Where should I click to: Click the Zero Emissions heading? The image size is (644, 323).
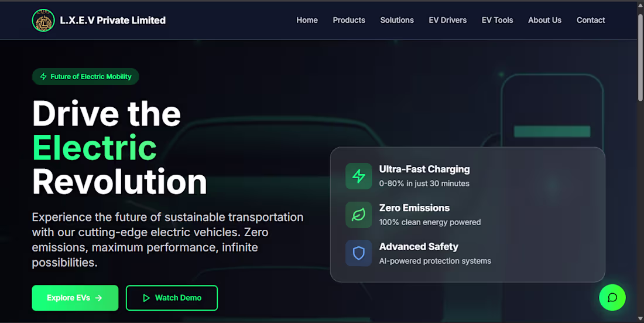pyautogui.click(x=415, y=208)
